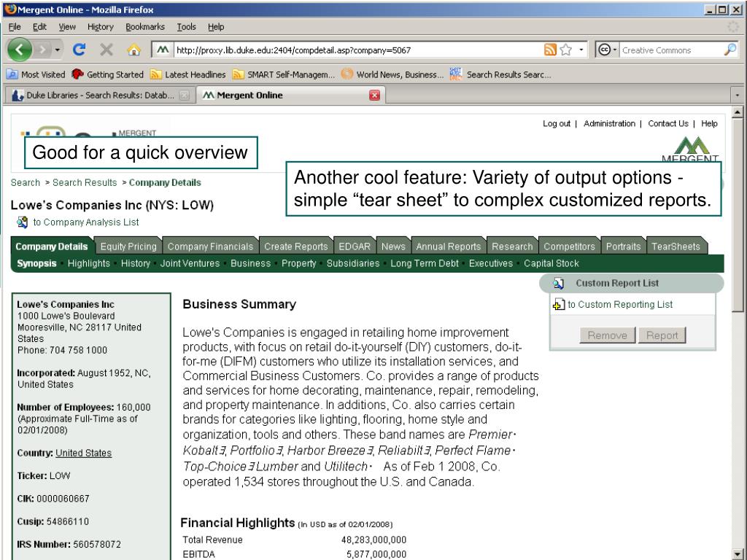Open the News tab

[x=393, y=246]
